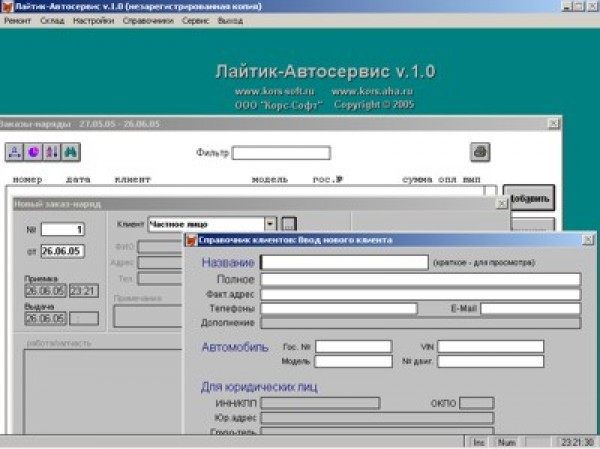
Task: Minimize the main application window
Action: [567, 6]
